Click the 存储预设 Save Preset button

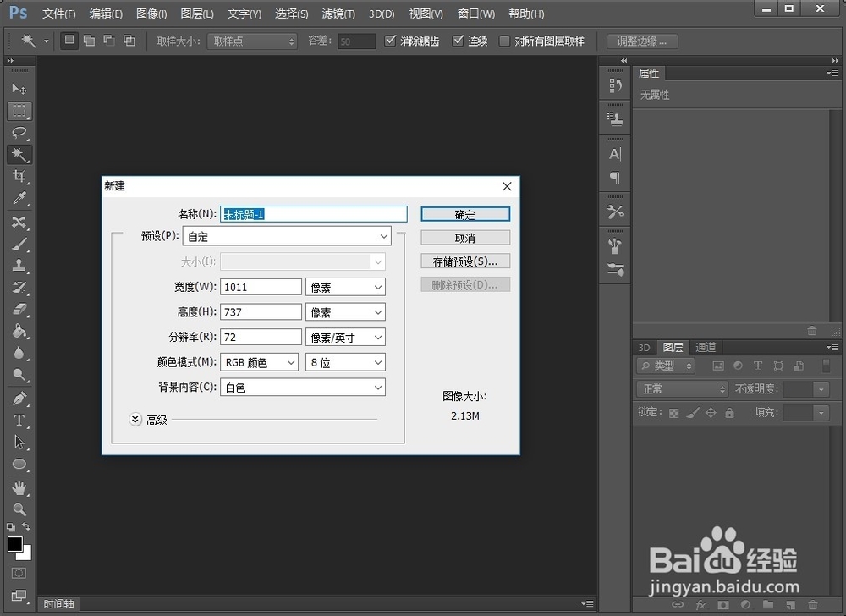coord(465,261)
